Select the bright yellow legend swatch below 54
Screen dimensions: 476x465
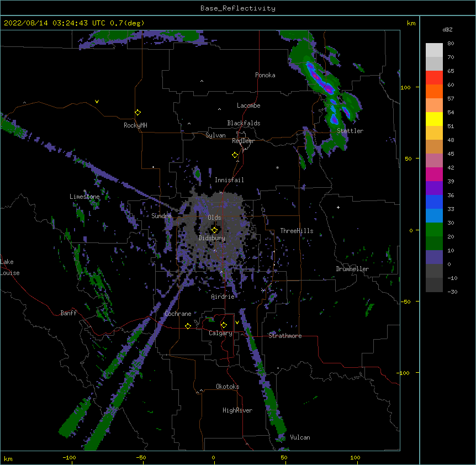[x=434, y=119]
